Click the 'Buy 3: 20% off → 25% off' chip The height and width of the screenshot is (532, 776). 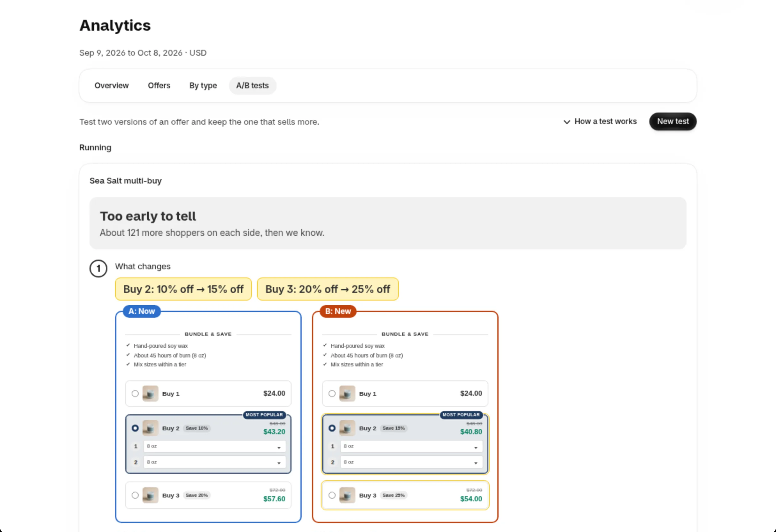[328, 289]
